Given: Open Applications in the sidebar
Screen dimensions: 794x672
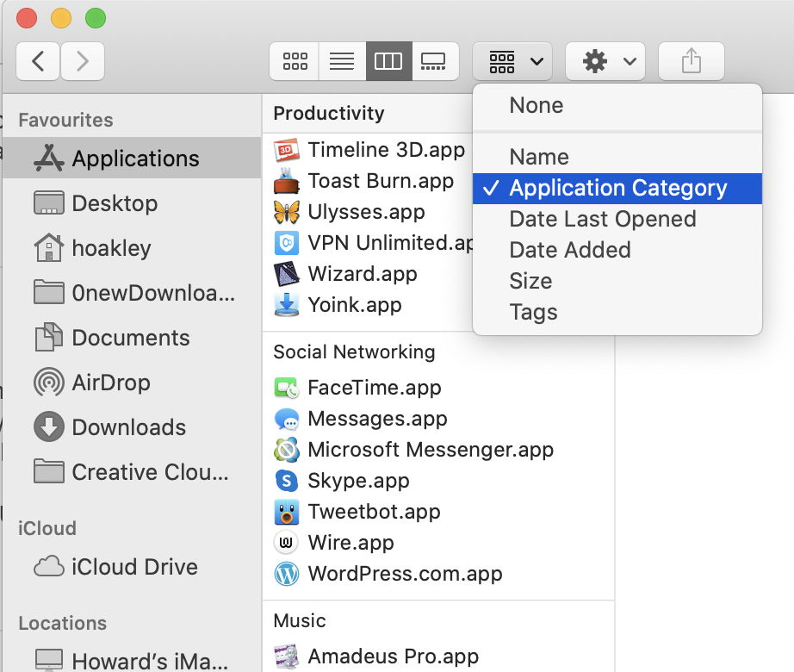Looking at the screenshot, I should click(x=135, y=159).
